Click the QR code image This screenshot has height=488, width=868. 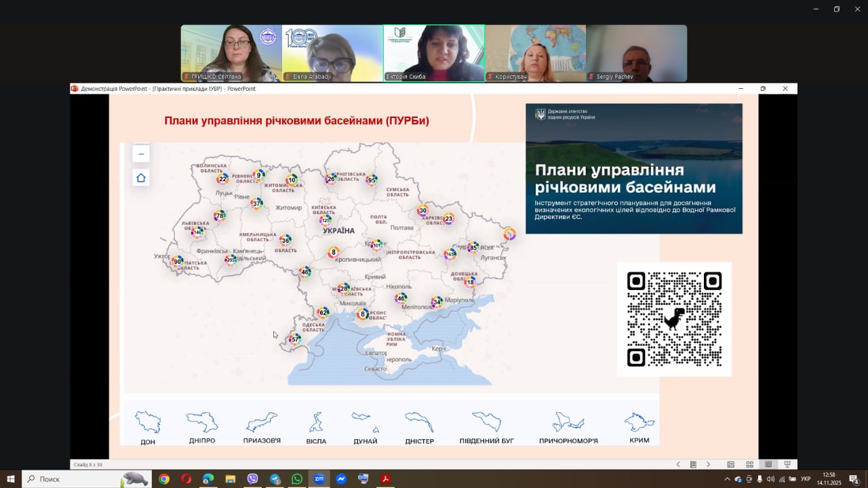click(x=674, y=319)
